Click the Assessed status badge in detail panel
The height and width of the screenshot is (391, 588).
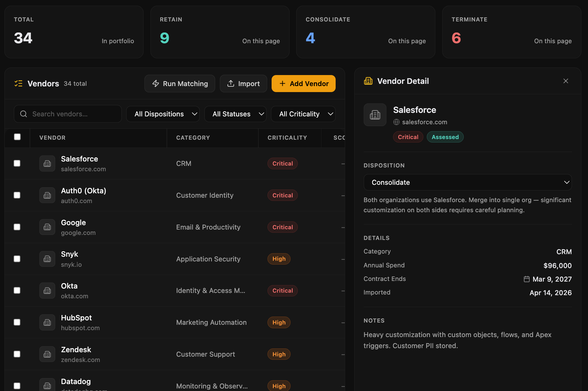445,137
